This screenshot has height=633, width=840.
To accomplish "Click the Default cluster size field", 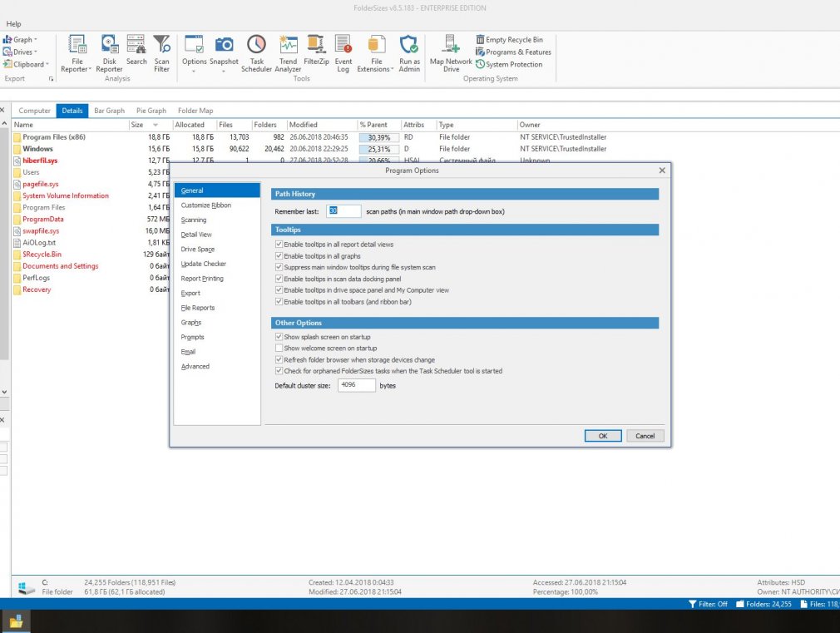I will pos(356,385).
